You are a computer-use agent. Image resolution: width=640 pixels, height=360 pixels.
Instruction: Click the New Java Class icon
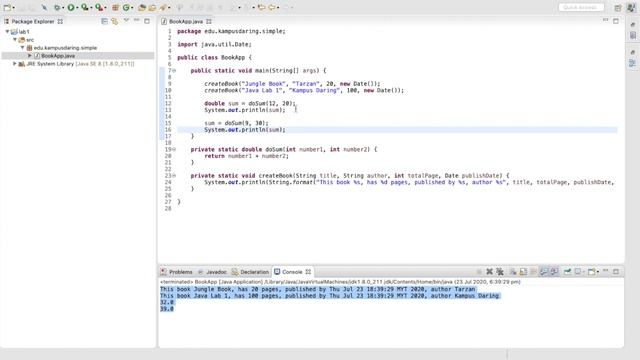pos(126,7)
